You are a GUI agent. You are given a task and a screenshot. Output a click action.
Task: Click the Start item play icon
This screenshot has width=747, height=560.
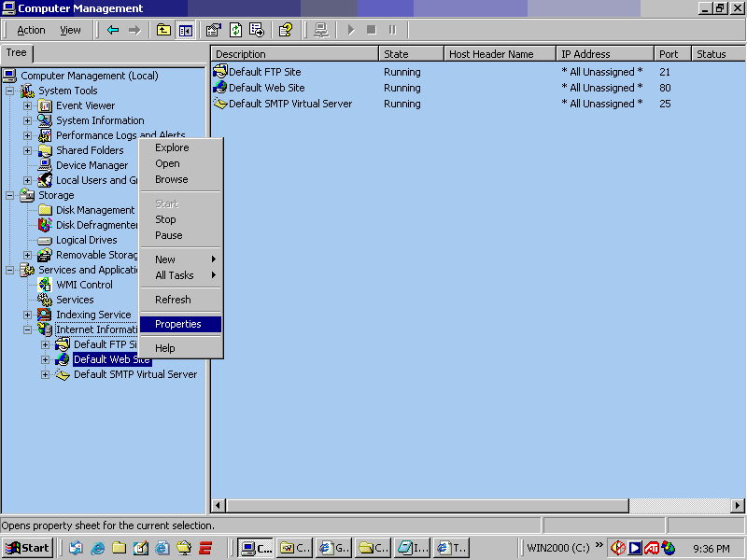pos(351,30)
